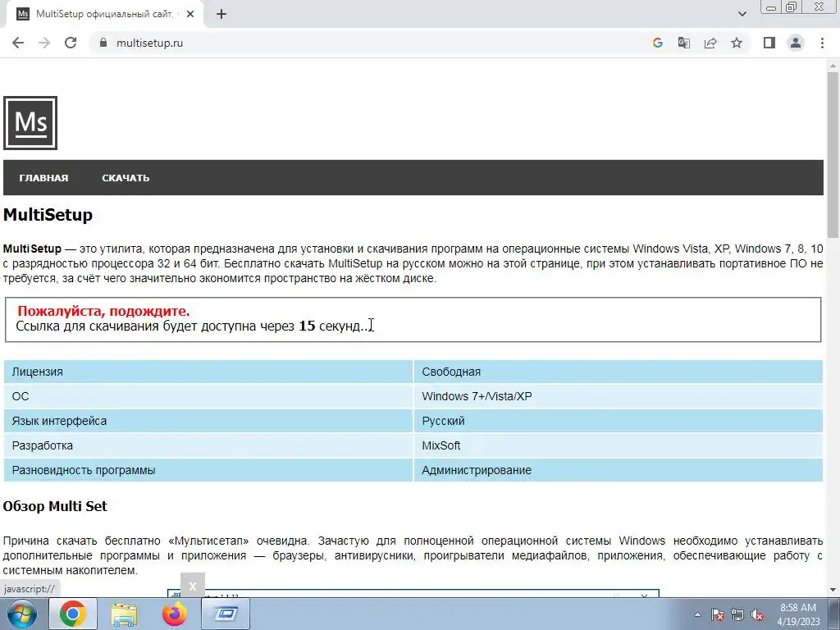This screenshot has width=840, height=630.
Task: Close the MultiSetup tab
Action: pyautogui.click(x=190, y=15)
